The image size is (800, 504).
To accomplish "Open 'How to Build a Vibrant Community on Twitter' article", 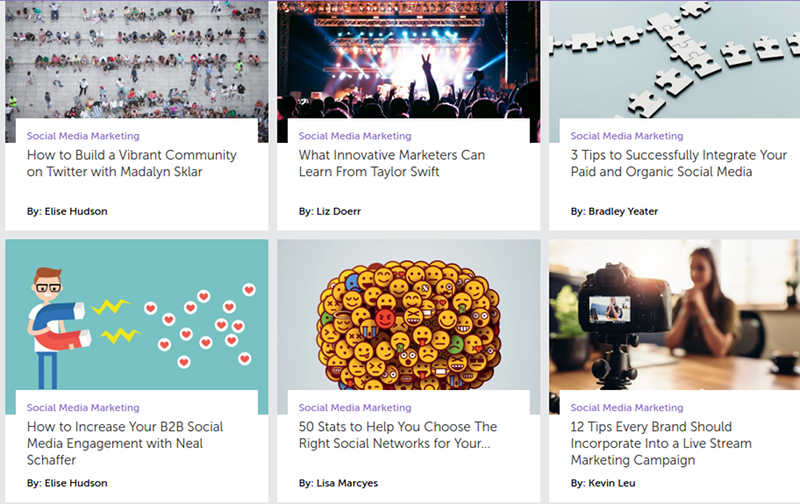I will [x=132, y=163].
